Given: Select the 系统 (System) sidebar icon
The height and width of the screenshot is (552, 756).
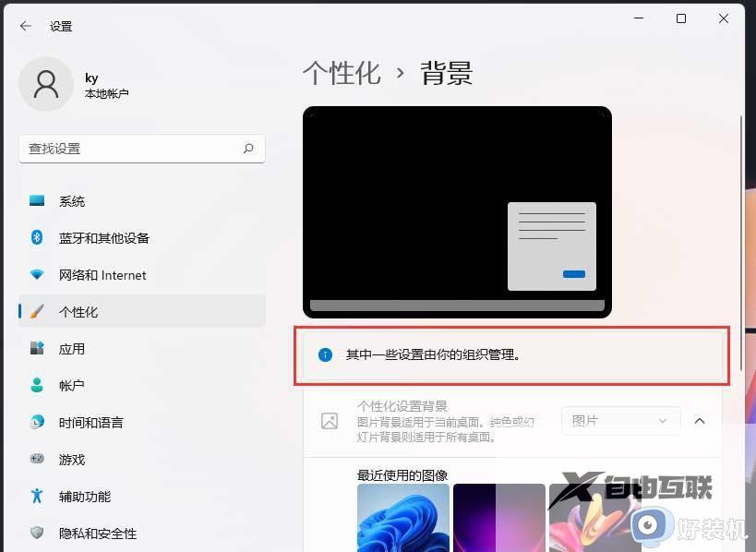Looking at the screenshot, I should (37, 200).
